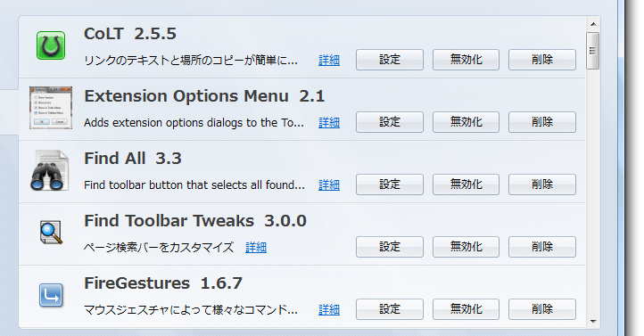Disable CoLT with the 無効化 button

point(466,60)
